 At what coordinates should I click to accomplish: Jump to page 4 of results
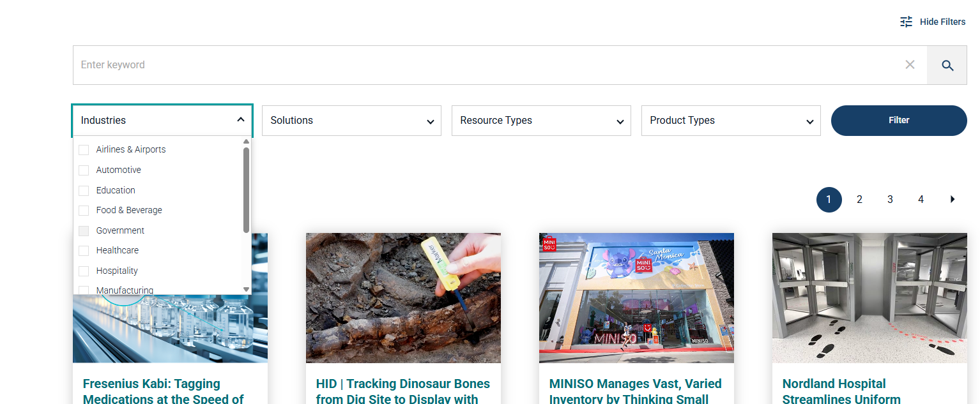921,199
